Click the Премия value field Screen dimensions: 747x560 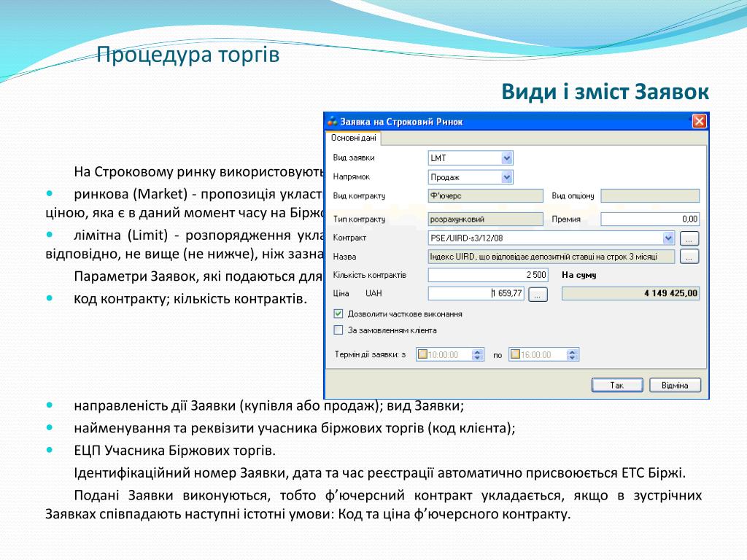click(650, 219)
